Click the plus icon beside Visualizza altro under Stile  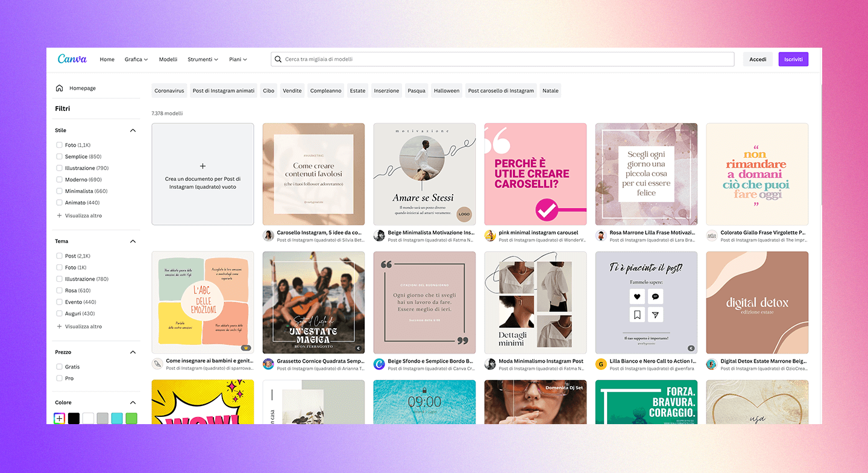click(x=59, y=215)
